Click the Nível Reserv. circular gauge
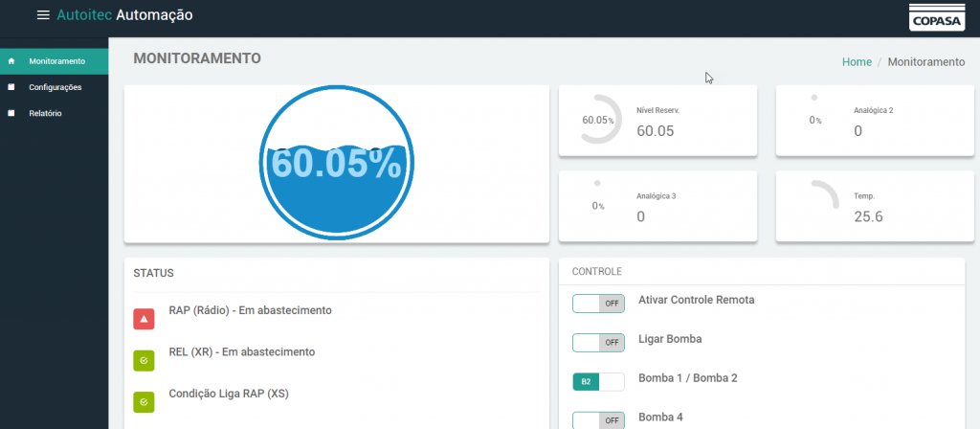980x429 pixels. (597, 120)
